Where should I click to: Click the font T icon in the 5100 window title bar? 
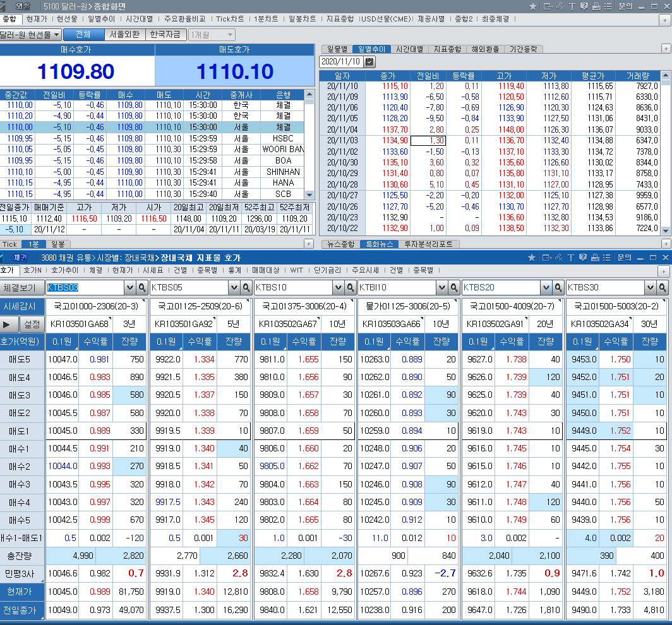click(x=572, y=6)
